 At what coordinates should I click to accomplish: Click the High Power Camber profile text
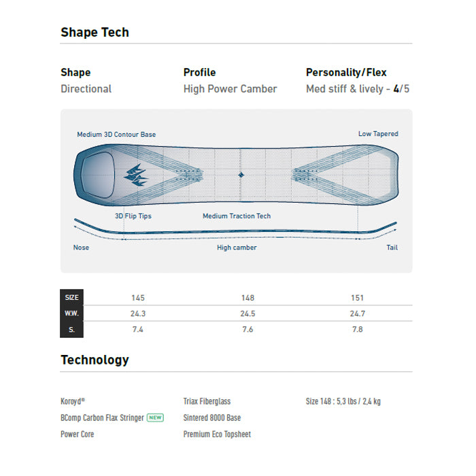coord(230,88)
